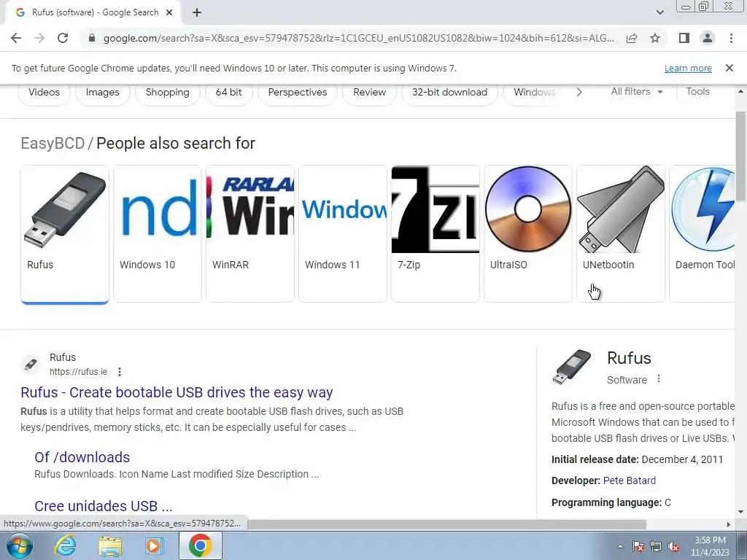Viewport: 747px width, 560px height.
Task: Open Rufus - Create bootable USB drives link
Action: click(177, 392)
